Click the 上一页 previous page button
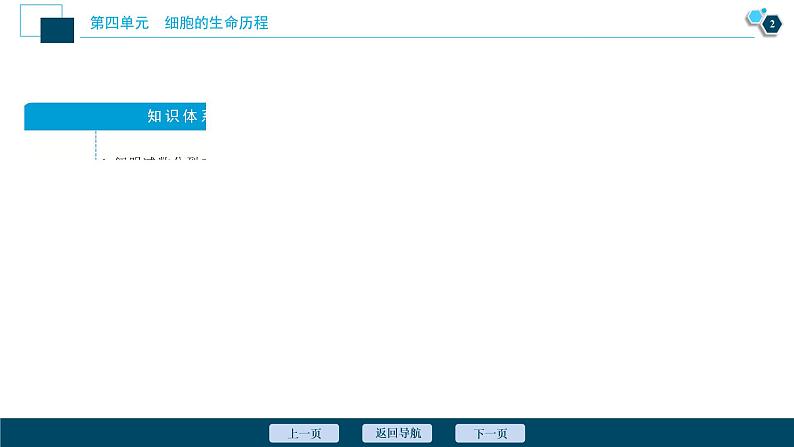794x447 pixels. (x=304, y=433)
